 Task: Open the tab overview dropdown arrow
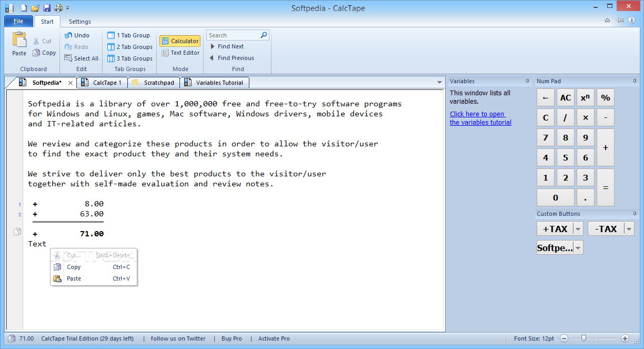439,82
